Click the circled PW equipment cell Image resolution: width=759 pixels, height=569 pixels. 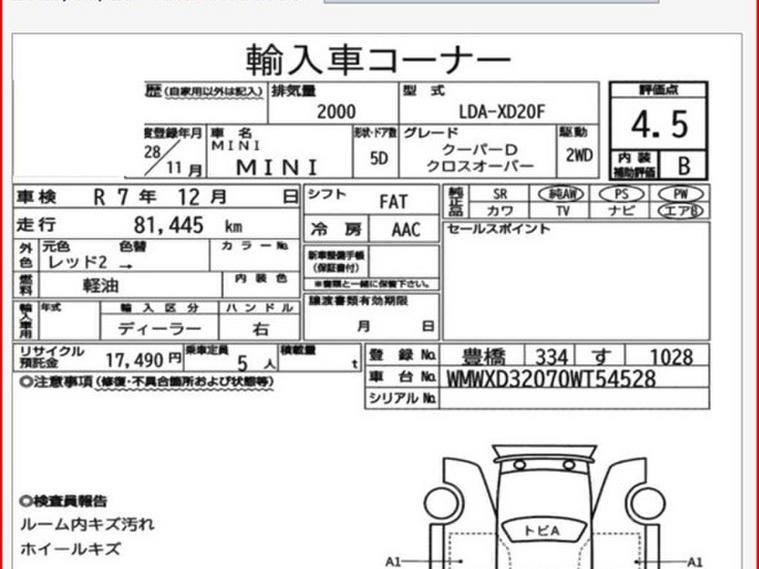680,194
